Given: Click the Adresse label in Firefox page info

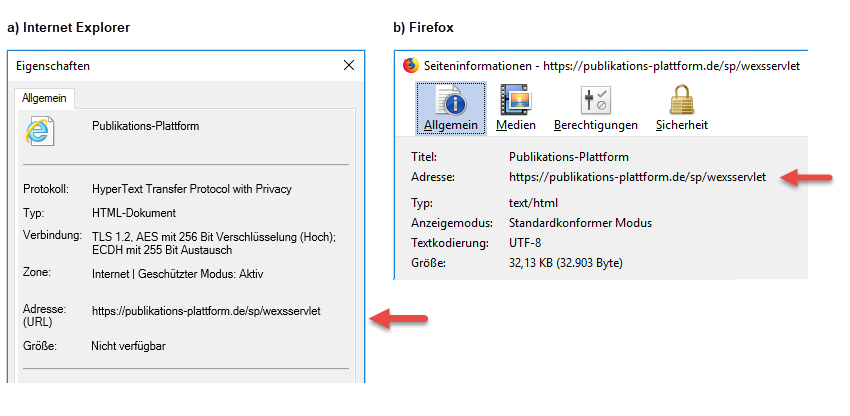Looking at the screenshot, I should [433, 177].
